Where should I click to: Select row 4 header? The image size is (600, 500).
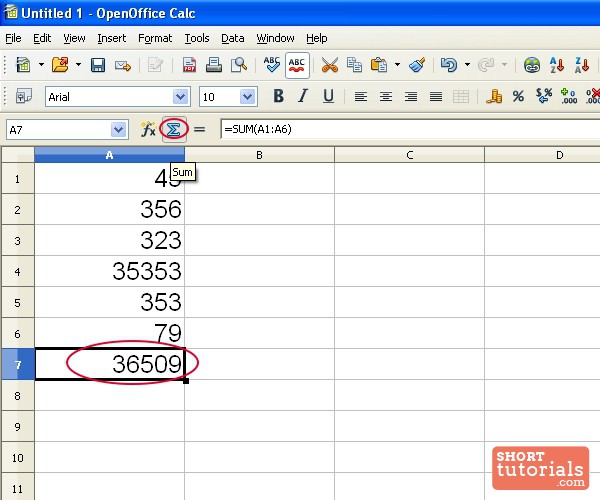pyautogui.click(x=18, y=272)
